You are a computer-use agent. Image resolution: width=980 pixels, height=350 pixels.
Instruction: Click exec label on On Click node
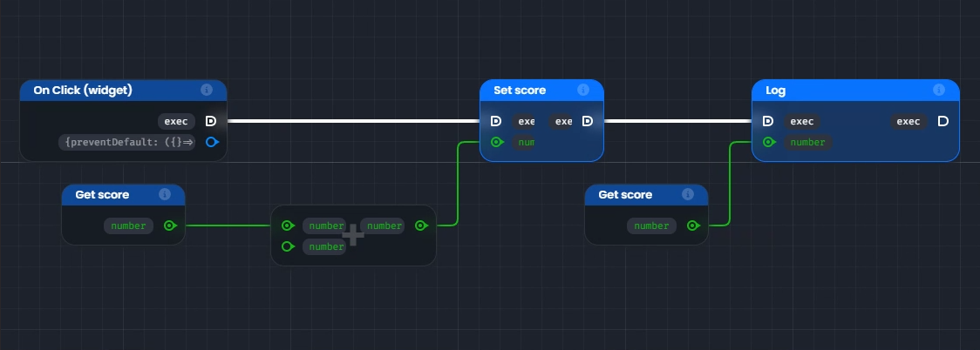(176, 121)
